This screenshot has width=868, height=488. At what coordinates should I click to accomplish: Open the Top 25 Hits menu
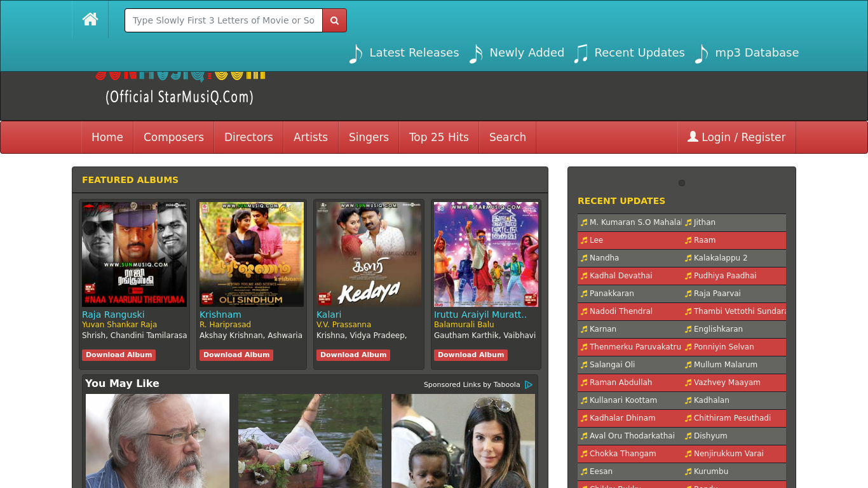438,137
